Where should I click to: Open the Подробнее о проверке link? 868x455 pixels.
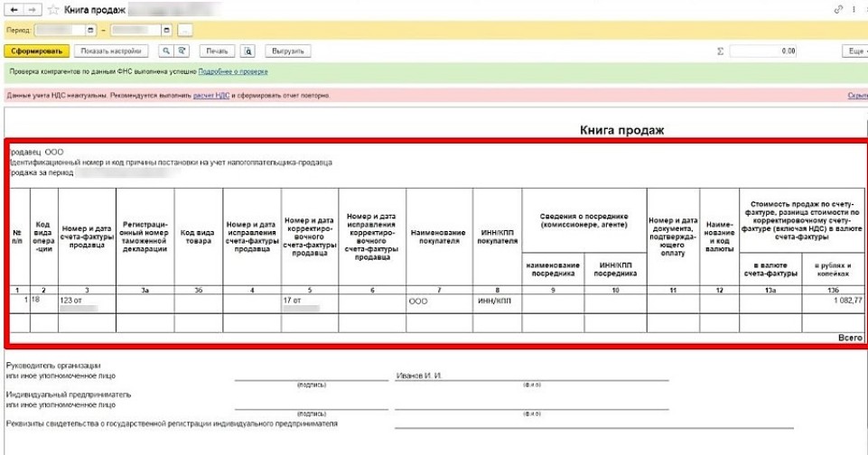click(233, 71)
